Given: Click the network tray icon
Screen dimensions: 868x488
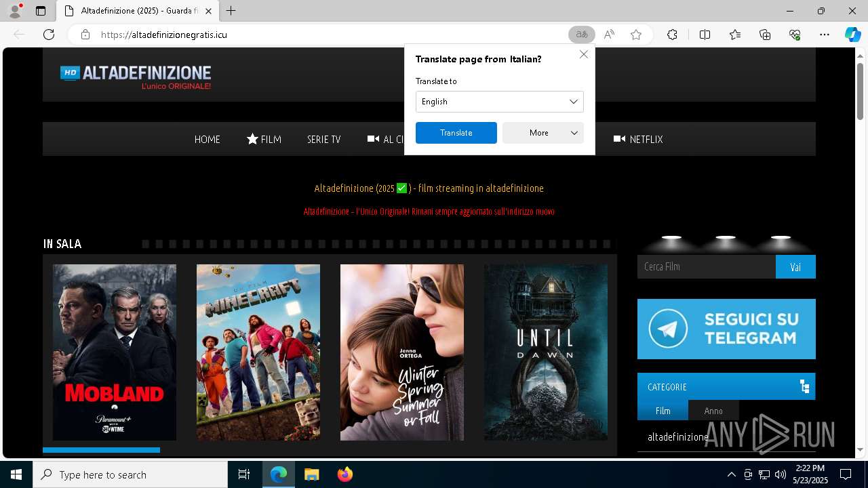Looking at the screenshot, I should [764, 474].
